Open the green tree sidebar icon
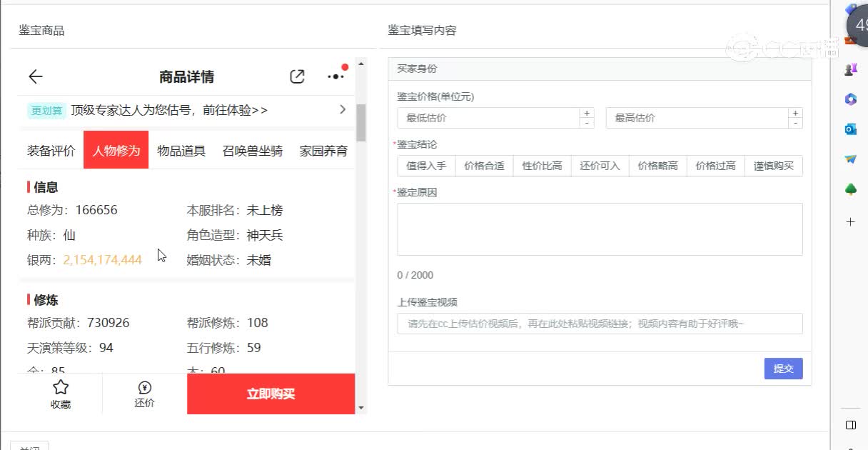The height and width of the screenshot is (450, 868). tap(850, 189)
